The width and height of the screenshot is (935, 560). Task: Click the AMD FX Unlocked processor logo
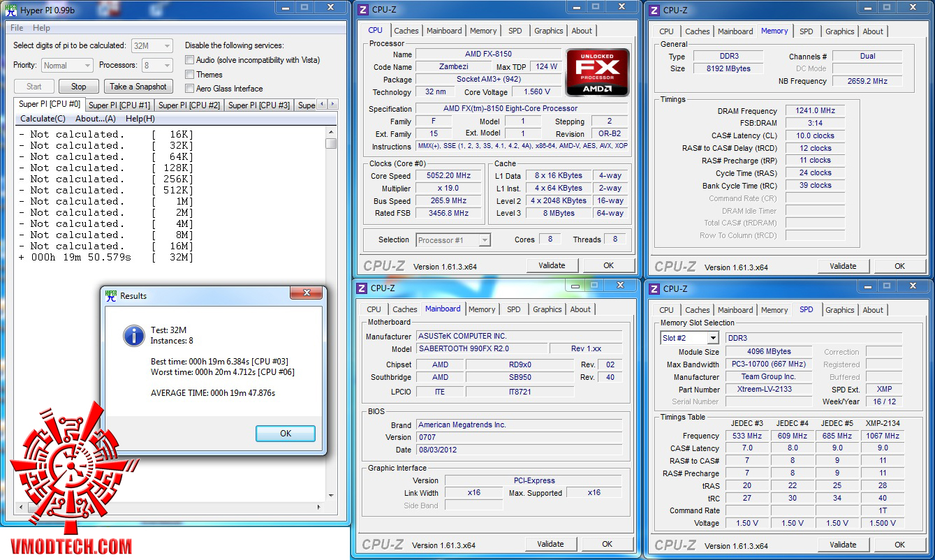(597, 72)
